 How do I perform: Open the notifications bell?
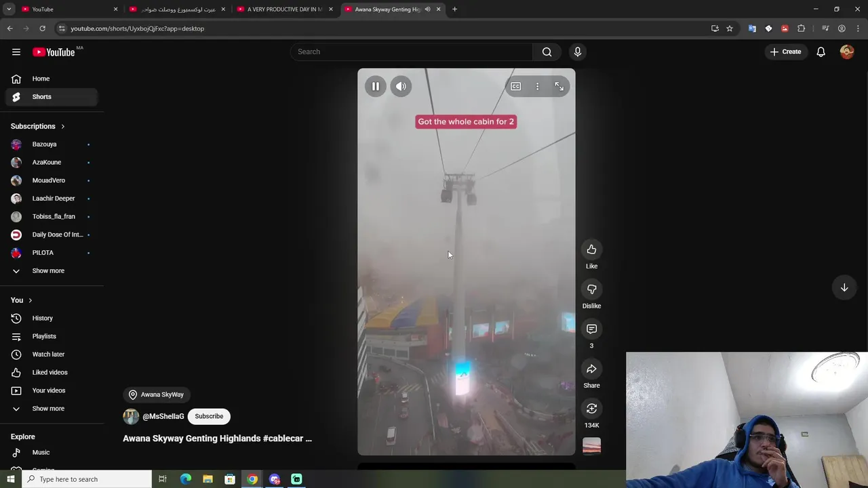821,52
